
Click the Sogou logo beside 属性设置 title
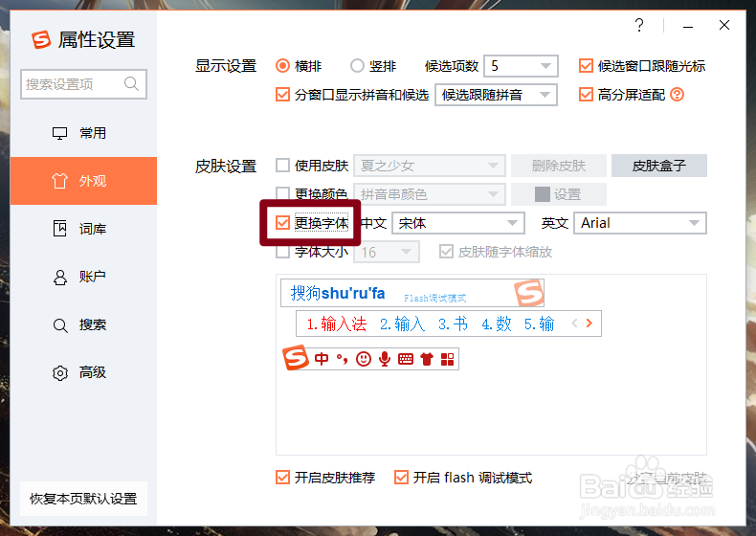click(41, 39)
